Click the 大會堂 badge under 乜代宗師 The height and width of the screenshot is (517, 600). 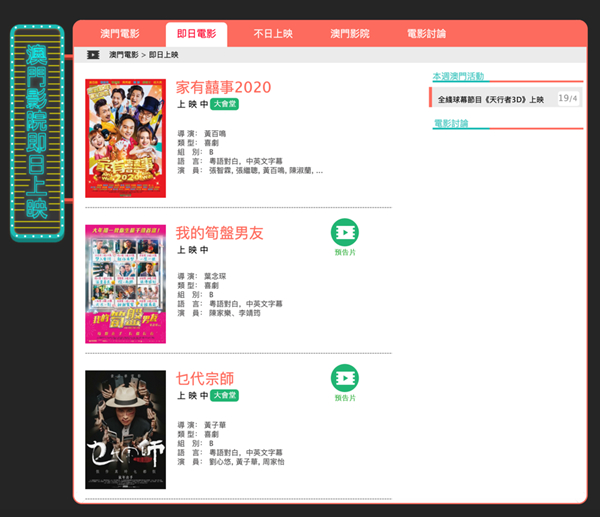(x=224, y=395)
